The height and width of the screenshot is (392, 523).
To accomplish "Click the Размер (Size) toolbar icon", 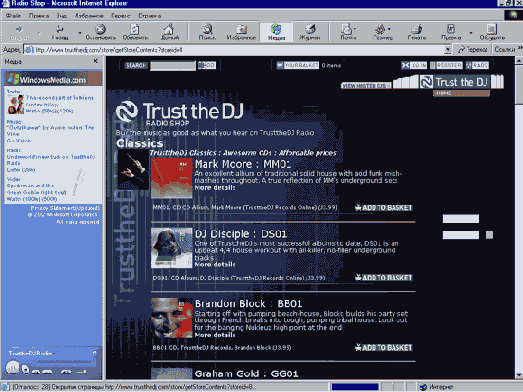I will pos(380,29).
